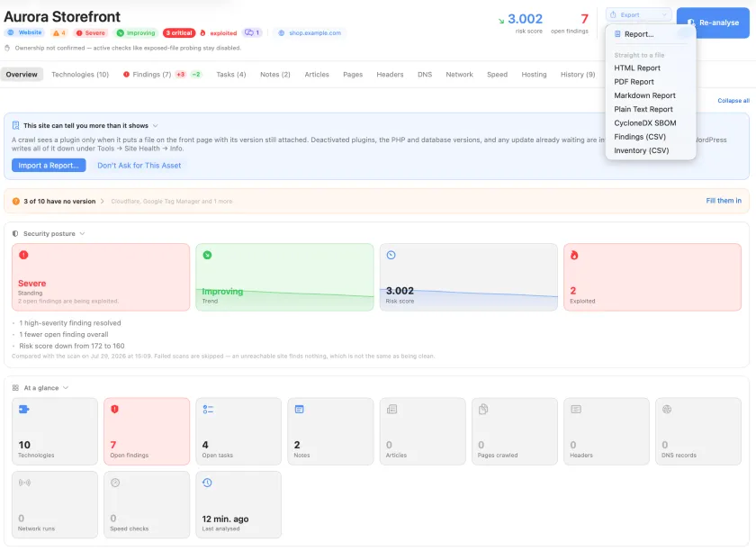The image size is (756, 551).
Task: Click the gauge icon on Risk score card
Action: [x=391, y=255]
